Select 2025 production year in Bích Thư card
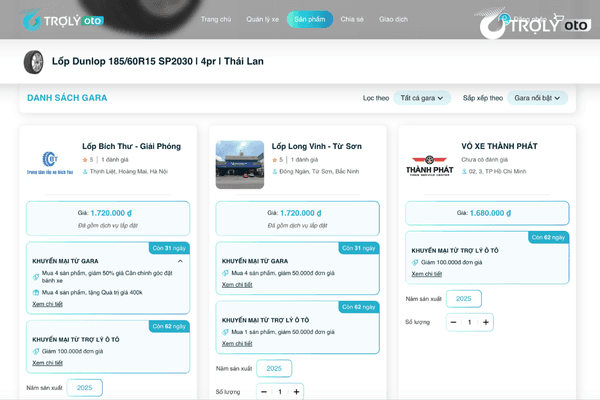Image resolution: width=600 pixels, height=400 pixels. tap(85, 388)
